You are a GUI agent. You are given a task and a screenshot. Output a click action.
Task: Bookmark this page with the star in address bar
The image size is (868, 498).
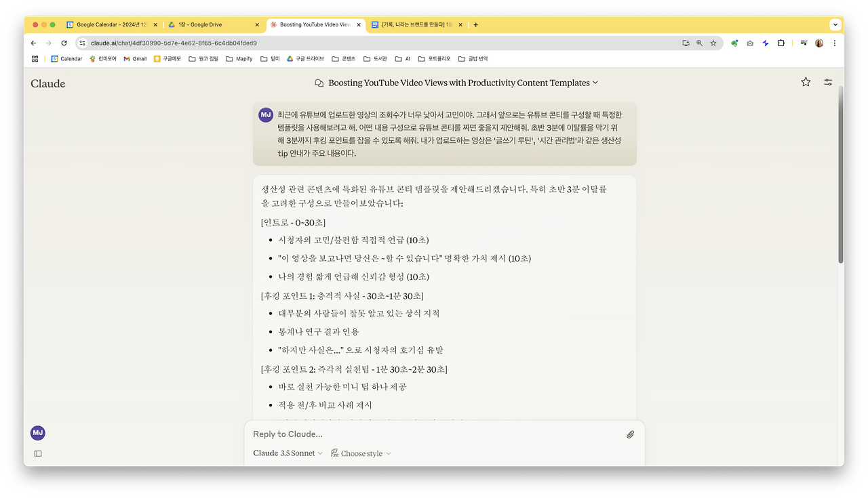pyautogui.click(x=713, y=42)
